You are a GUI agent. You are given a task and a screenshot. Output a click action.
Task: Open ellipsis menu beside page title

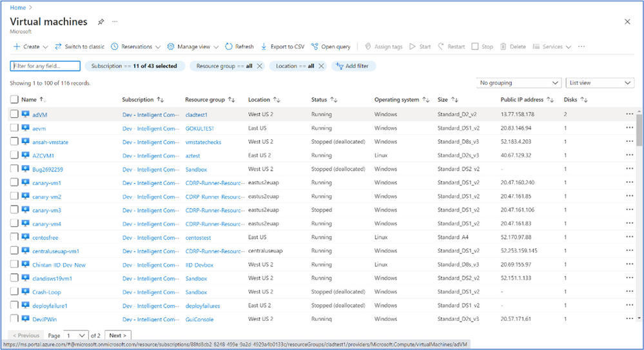point(115,21)
